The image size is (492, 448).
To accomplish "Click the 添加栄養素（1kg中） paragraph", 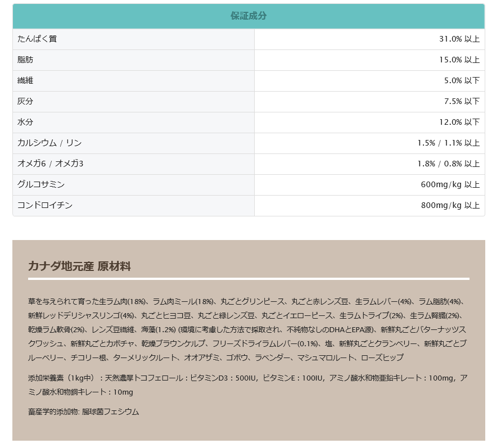I will (247, 384).
